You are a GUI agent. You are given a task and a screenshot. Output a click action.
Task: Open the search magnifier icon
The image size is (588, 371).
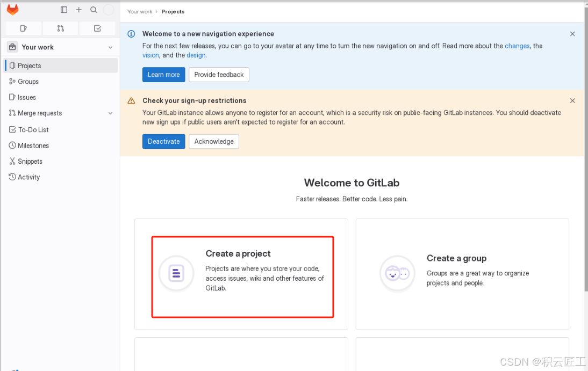94,10
